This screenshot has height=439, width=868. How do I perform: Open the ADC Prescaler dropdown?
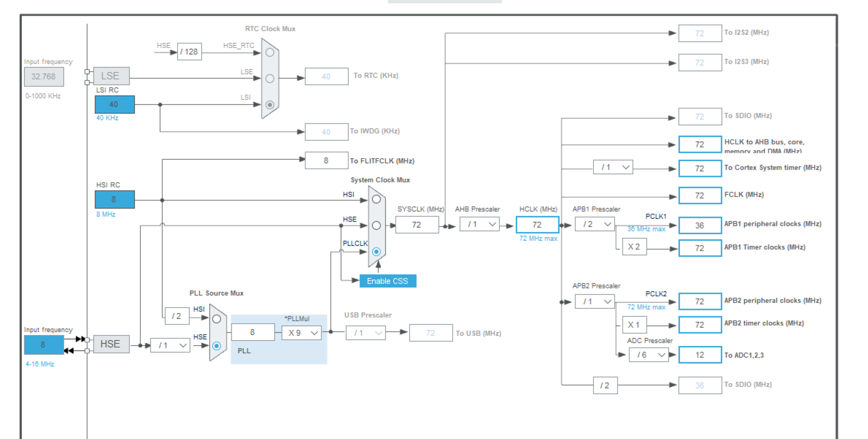[x=649, y=355]
